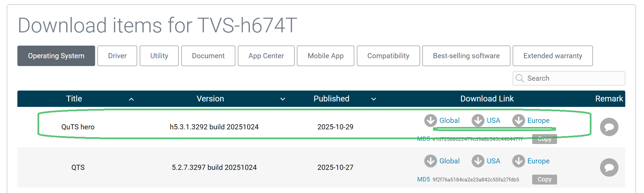The width and height of the screenshot is (644, 193).
Task: Click the USA download icon for QuTS hero
Action: point(478,120)
